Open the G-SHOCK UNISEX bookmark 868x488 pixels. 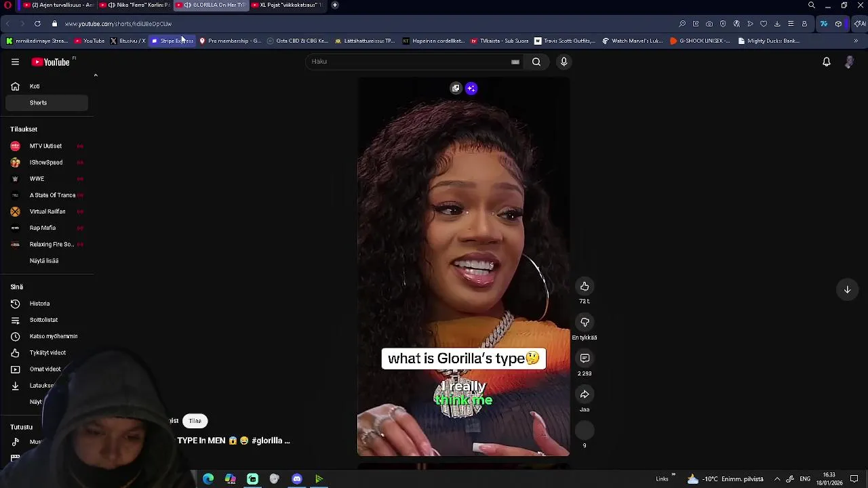coord(700,41)
